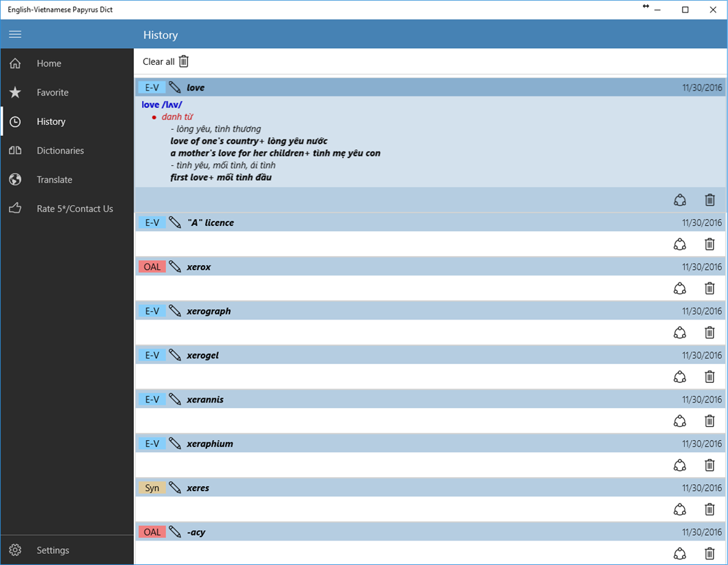The height and width of the screenshot is (565, 728).
Task: Select History in sidebar
Action: (x=67, y=121)
